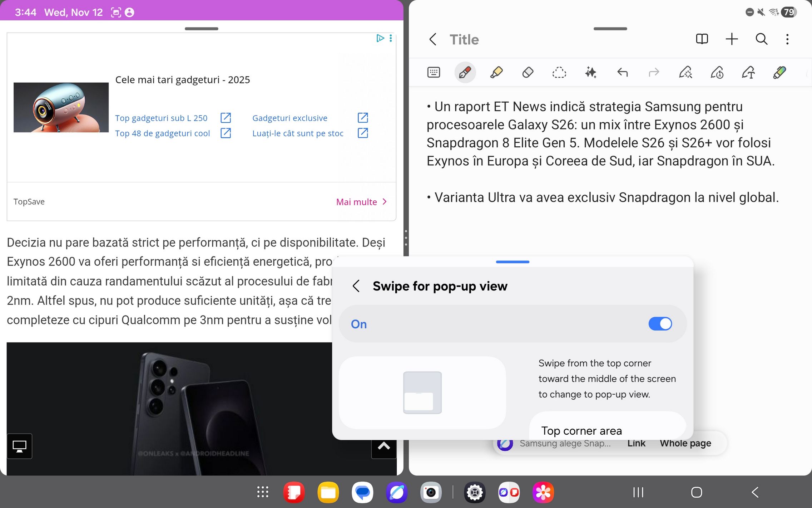Choose Whole page clip option
812x508 pixels.
click(x=685, y=443)
